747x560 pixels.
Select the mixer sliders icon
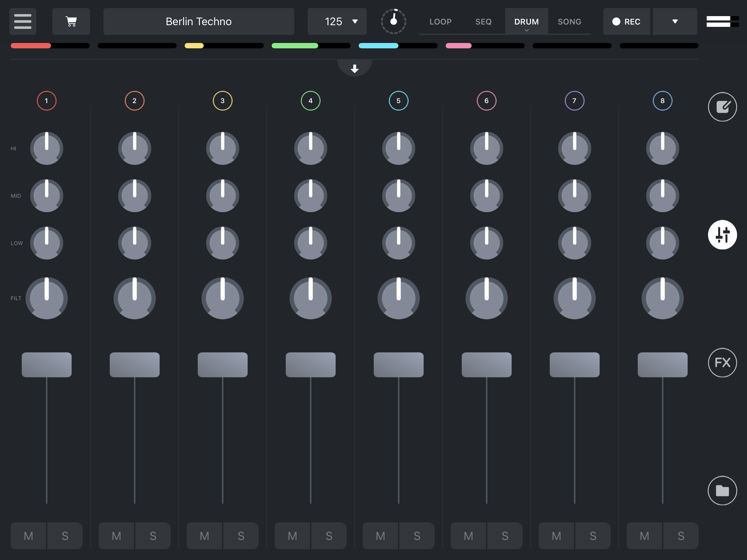pos(722,235)
